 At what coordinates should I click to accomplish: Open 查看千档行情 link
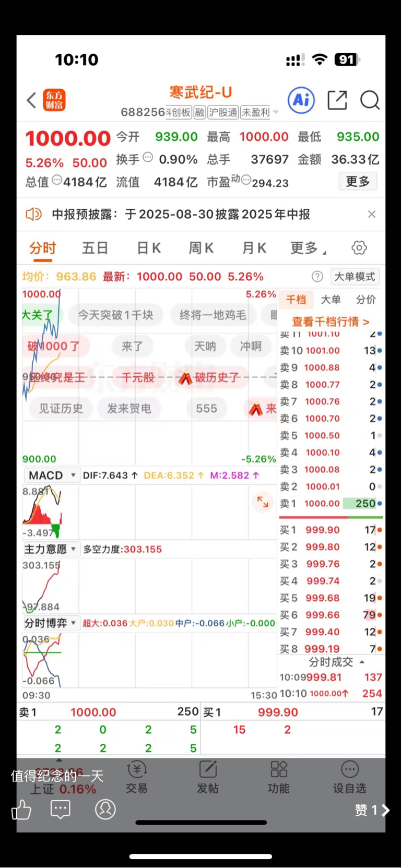coord(331,322)
